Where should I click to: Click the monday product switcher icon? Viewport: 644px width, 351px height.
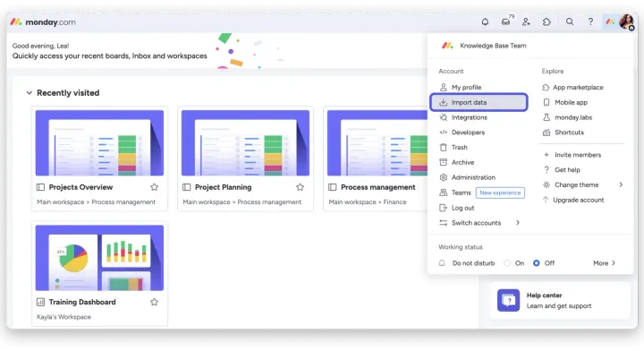point(610,21)
